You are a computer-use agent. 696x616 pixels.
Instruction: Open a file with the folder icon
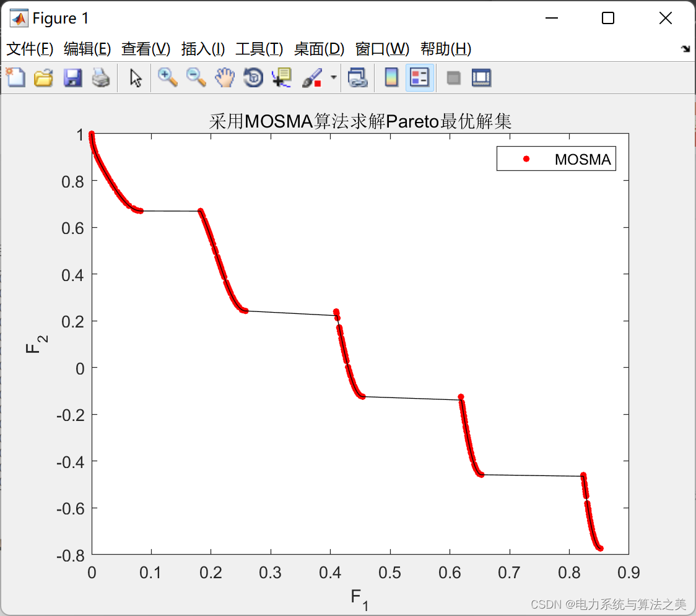point(43,77)
